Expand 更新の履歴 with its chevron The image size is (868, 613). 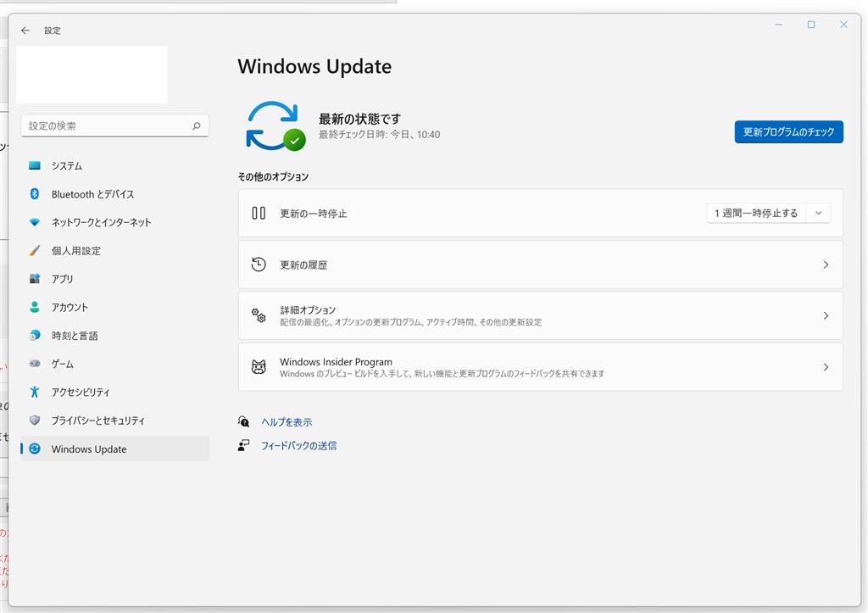pos(825,265)
